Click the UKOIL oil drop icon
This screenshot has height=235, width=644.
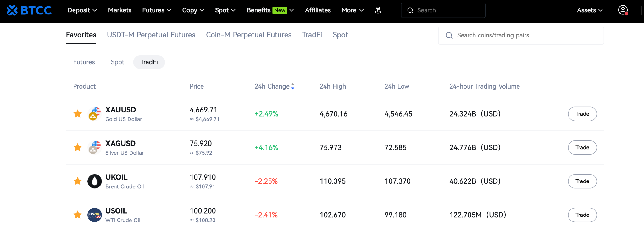(94, 181)
